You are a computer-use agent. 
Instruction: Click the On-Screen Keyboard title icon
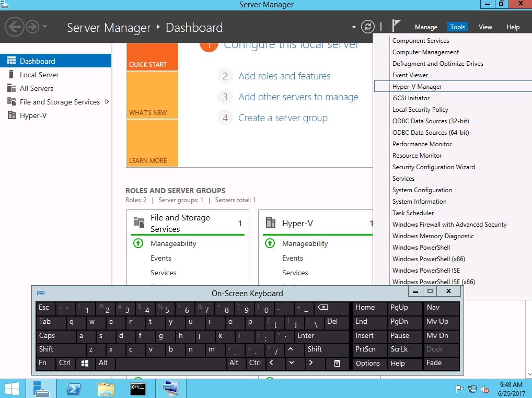41,293
